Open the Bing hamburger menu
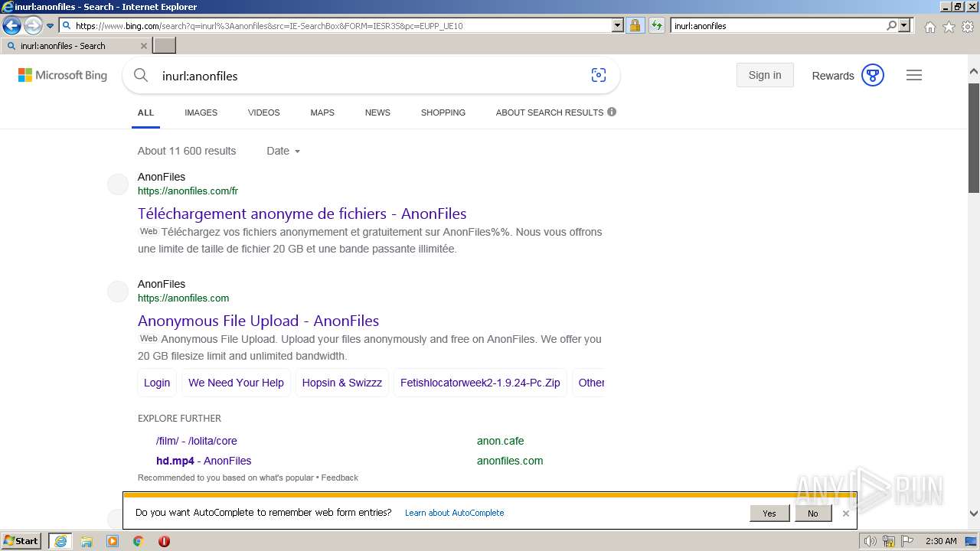 point(914,75)
